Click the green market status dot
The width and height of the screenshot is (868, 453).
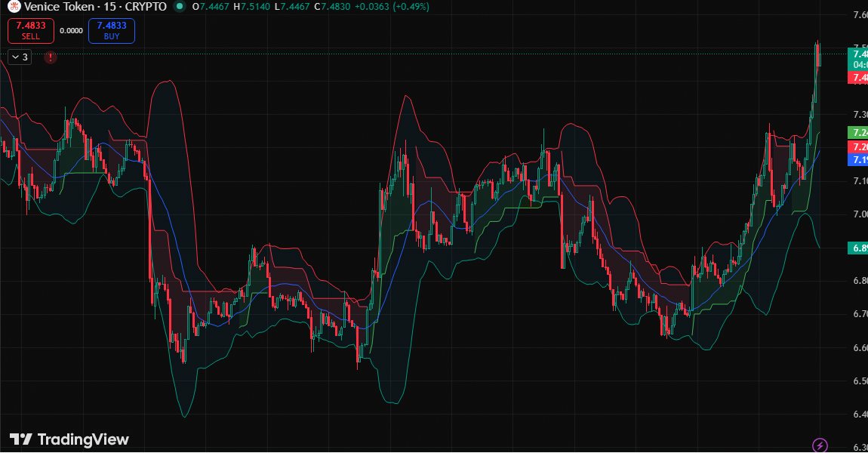179,7
